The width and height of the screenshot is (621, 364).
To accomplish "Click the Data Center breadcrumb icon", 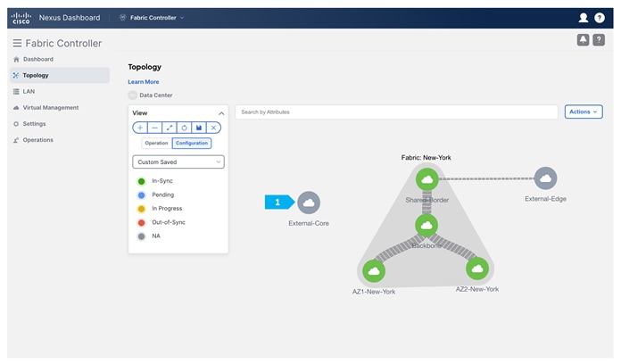I will tap(133, 95).
